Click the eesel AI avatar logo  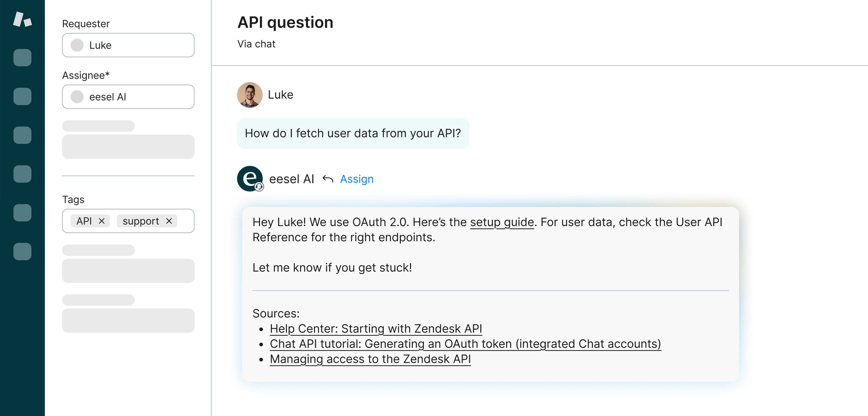tap(250, 178)
